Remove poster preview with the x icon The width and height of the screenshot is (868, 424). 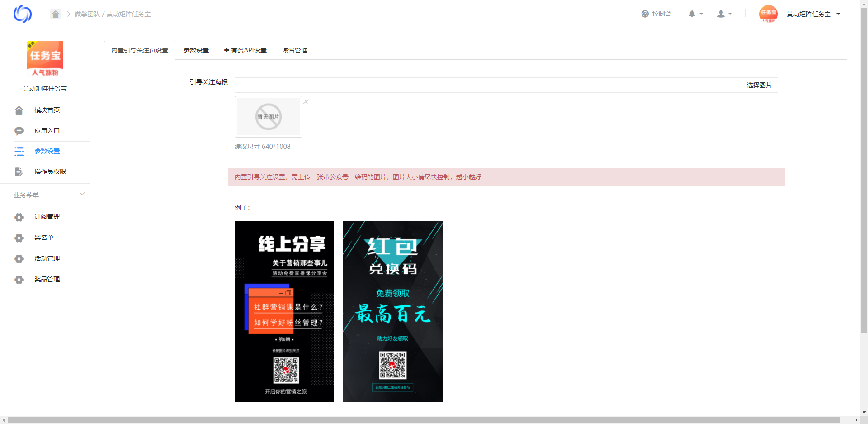(x=306, y=101)
